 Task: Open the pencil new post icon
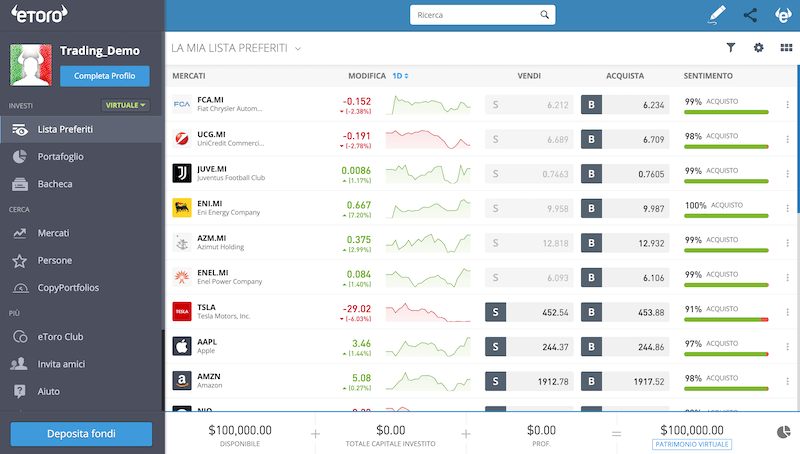[717, 15]
